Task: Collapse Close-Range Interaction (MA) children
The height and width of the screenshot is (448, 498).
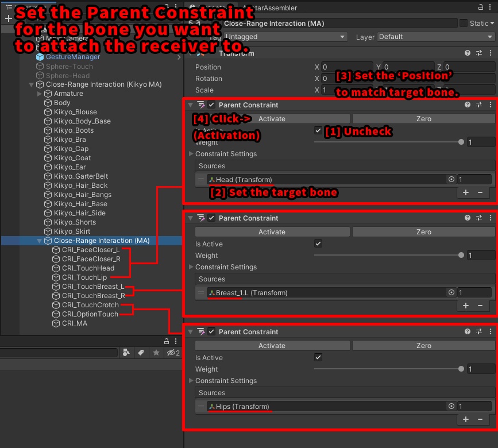Action: [x=39, y=241]
